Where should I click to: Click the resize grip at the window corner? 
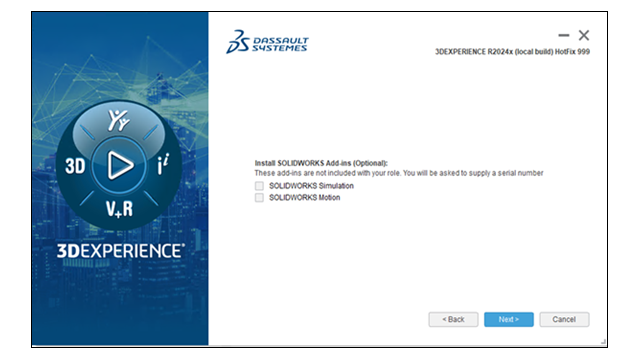click(603, 342)
